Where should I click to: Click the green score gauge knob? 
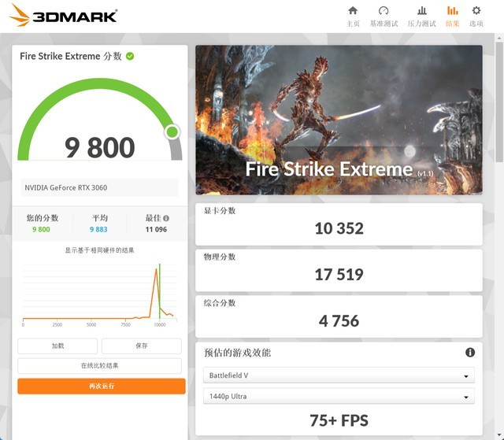click(x=172, y=131)
